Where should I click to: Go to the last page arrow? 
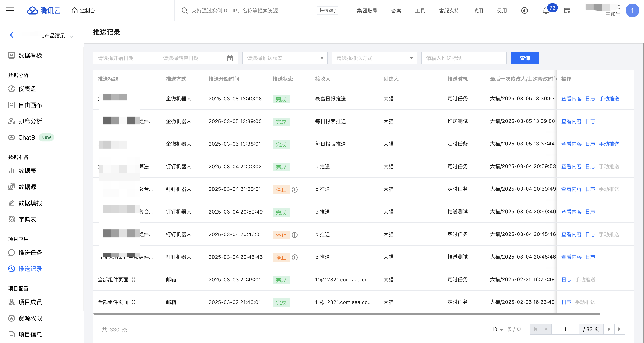(619, 329)
